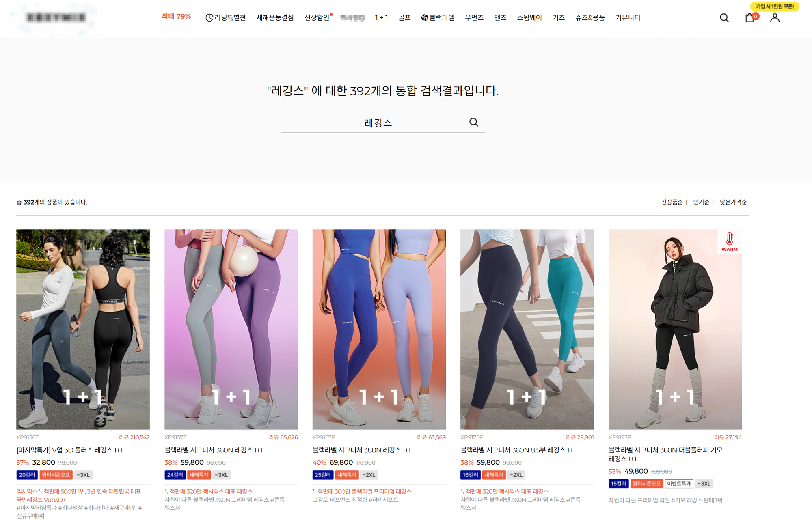The image size is (812, 532).
Task: Click the WARM thermometer badge on product
Action: click(729, 242)
